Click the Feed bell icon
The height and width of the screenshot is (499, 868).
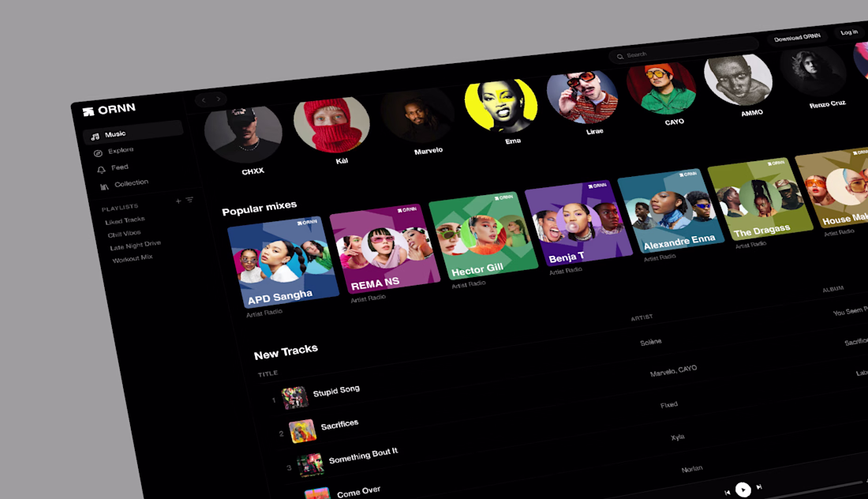pyautogui.click(x=101, y=170)
